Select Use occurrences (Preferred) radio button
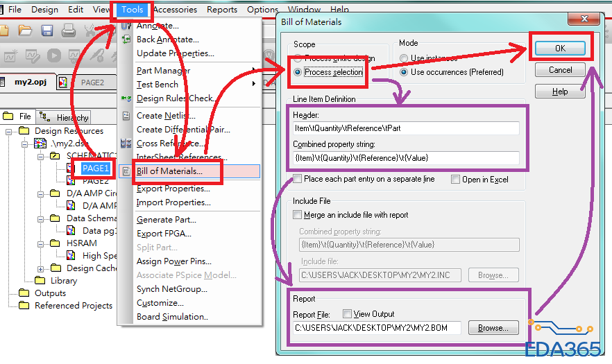The width and height of the screenshot is (612, 364). [404, 72]
